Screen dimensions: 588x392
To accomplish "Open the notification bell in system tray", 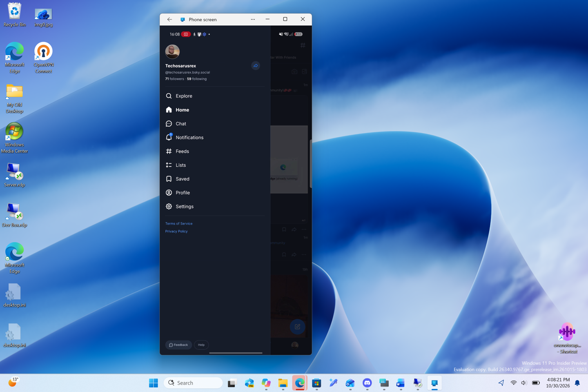I will [x=577, y=383].
